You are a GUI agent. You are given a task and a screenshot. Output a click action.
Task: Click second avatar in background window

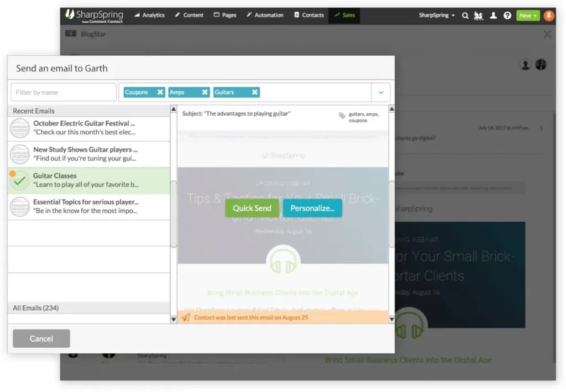pyautogui.click(x=541, y=65)
